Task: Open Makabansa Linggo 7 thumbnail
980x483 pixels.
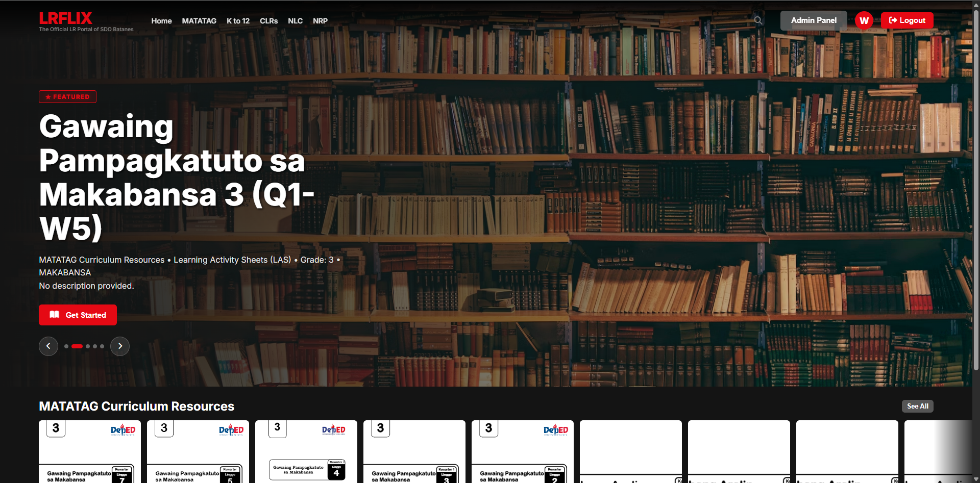Action: [90, 451]
